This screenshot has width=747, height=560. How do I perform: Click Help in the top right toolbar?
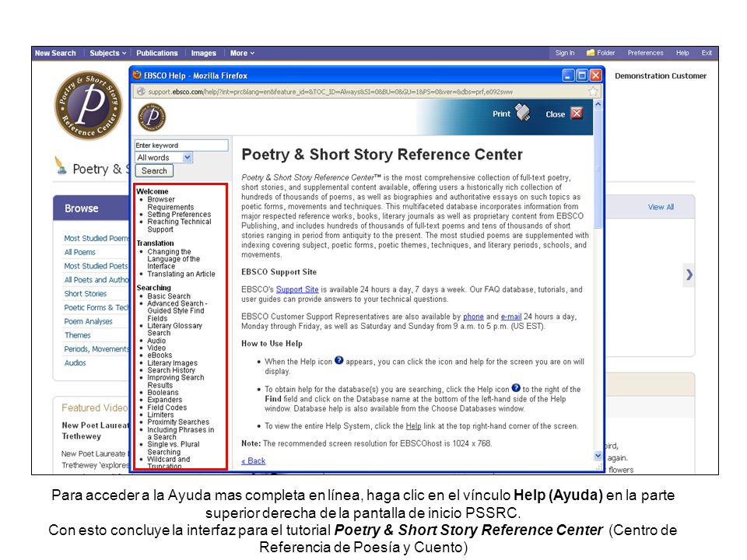point(682,53)
